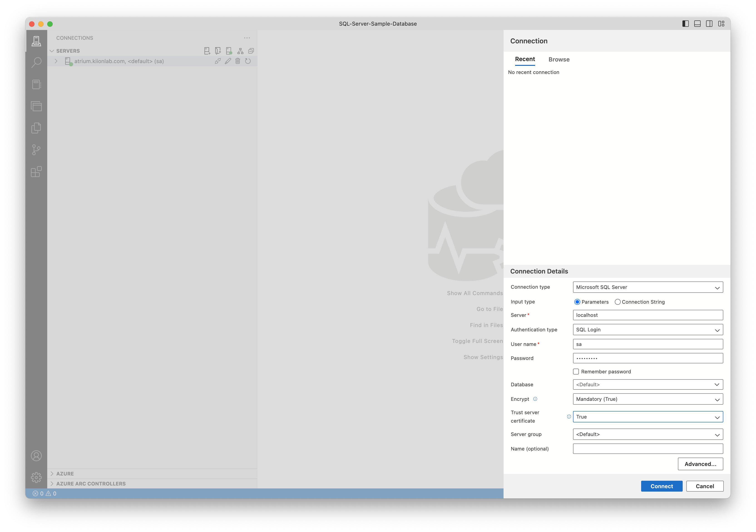Open the Explorer files icon in the activity bar
The height and width of the screenshot is (532, 756).
(36, 128)
